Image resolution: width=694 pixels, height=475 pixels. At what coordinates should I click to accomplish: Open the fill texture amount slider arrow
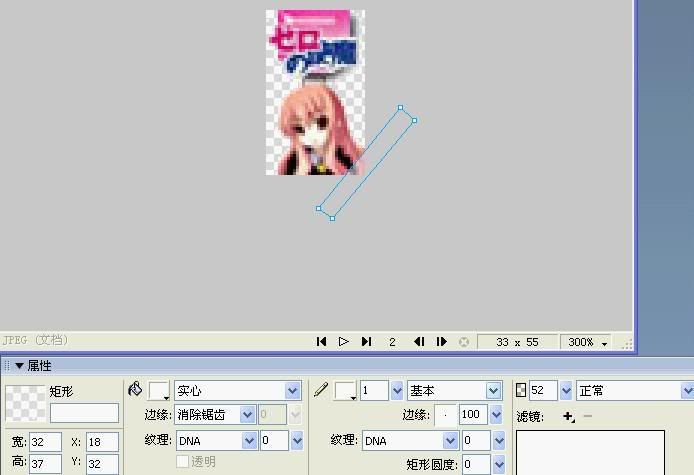[297, 440]
